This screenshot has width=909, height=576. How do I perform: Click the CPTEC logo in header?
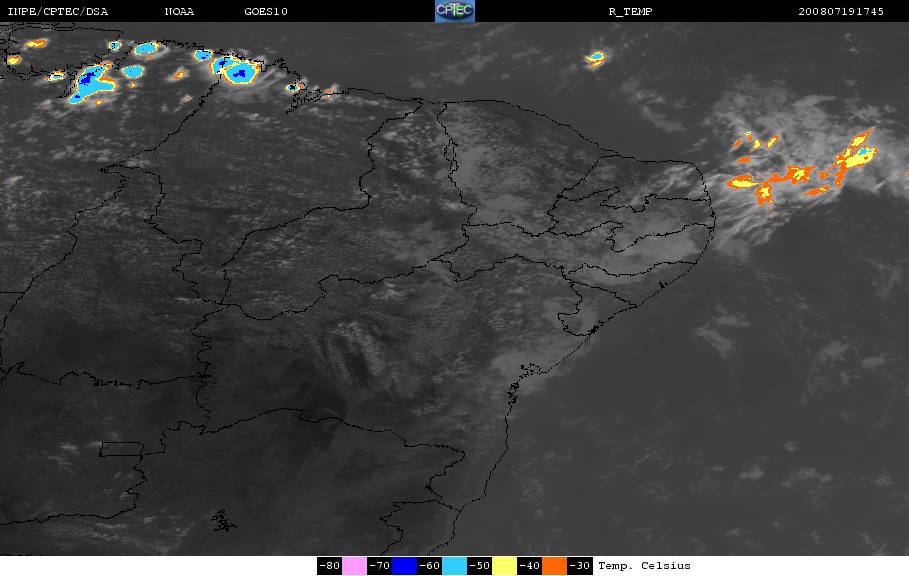click(x=454, y=11)
